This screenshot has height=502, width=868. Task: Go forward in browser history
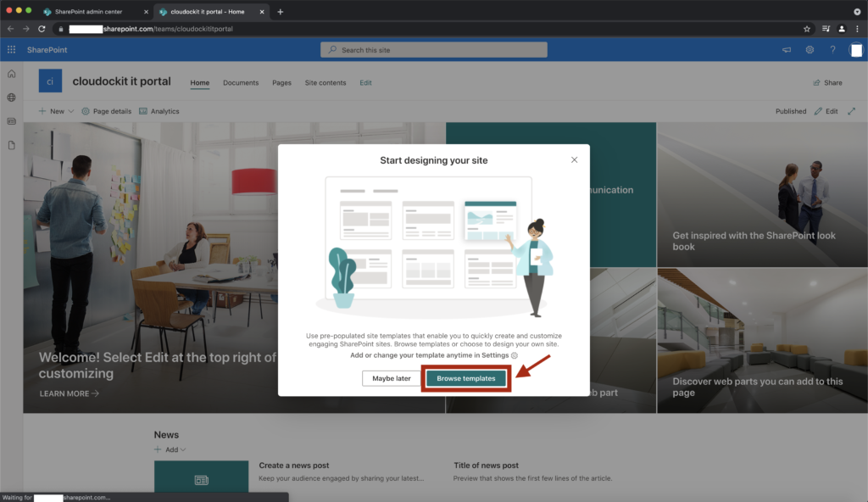pos(26,29)
